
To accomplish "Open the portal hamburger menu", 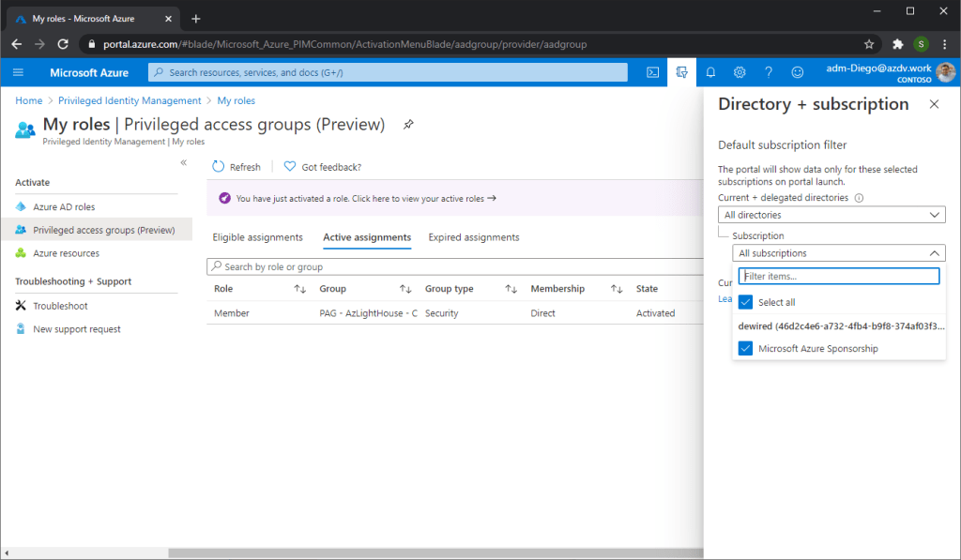I will (18, 72).
